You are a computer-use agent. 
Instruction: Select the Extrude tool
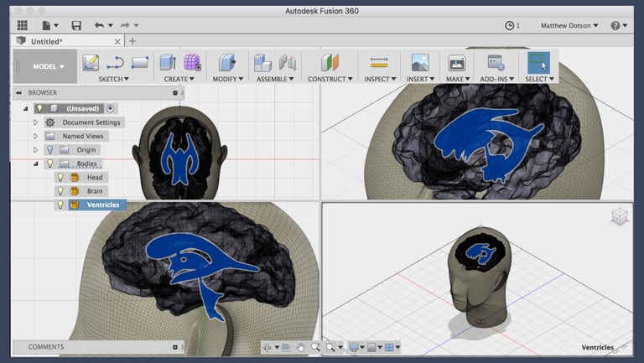point(168,62)
